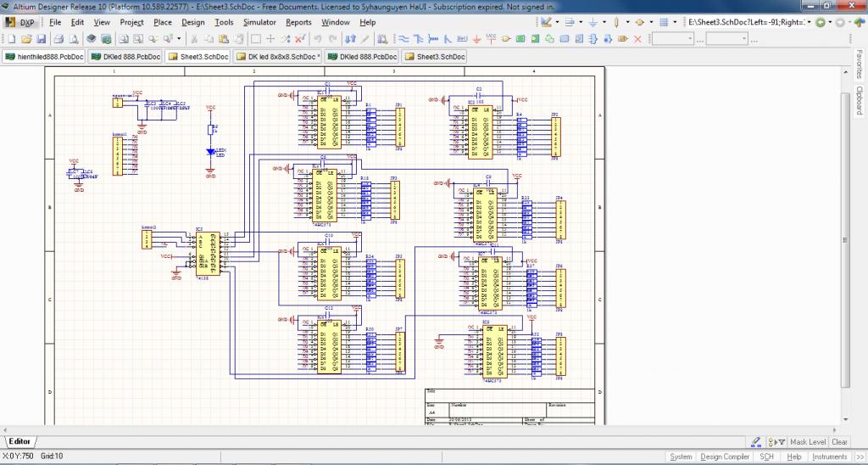Screen dimensions: 868x465
Task: Click the rectangular Select Inside Area tool
Action: [255, 39]
